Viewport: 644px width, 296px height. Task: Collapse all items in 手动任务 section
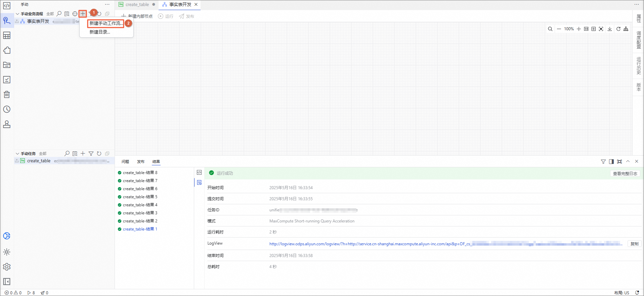point(107,154)
